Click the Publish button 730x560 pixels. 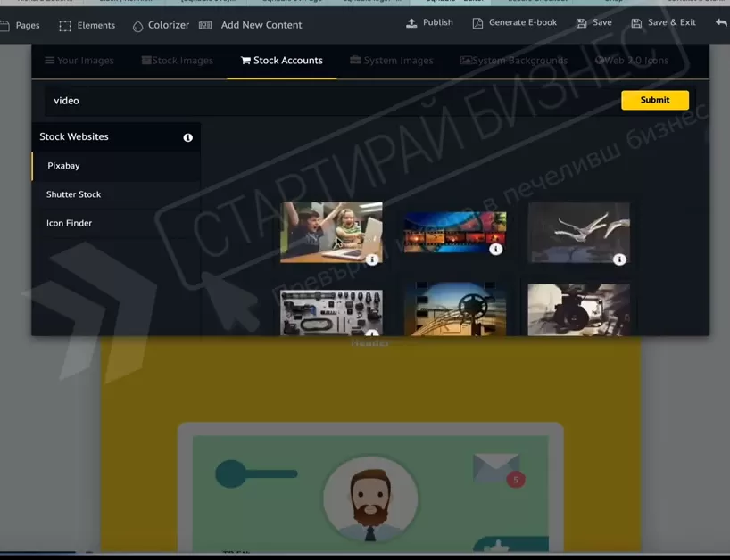429,22
